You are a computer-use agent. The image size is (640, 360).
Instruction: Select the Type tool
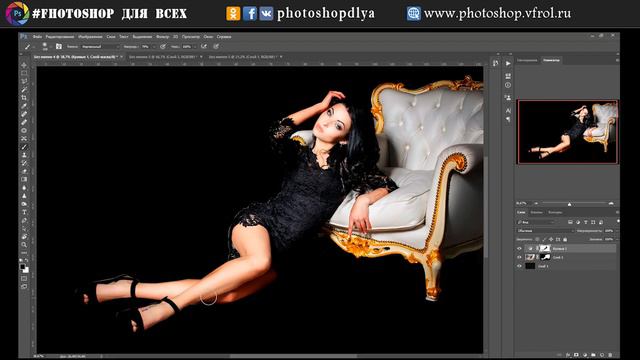coord(24,212)
